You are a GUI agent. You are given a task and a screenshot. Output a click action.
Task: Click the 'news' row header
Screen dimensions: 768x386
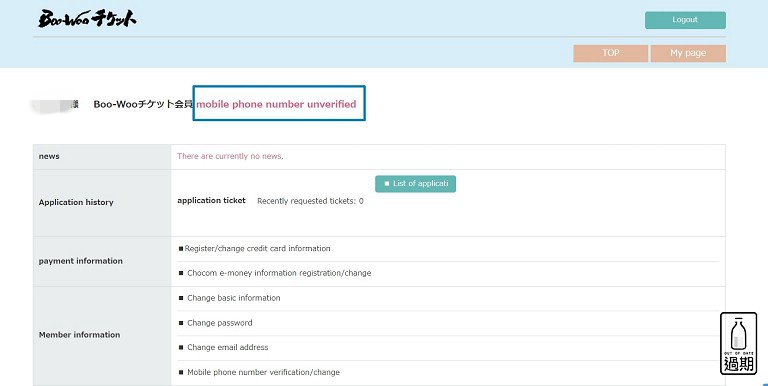tap(102, 157)
